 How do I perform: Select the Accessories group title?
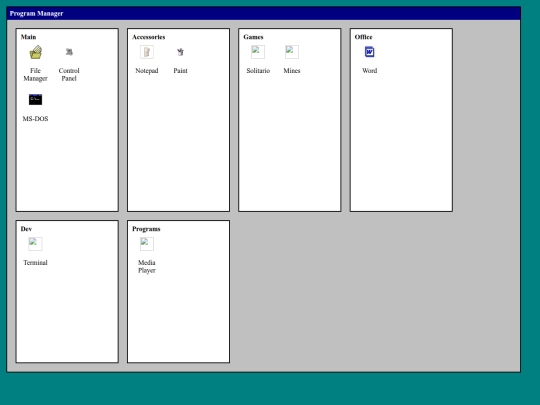point(148,37)
